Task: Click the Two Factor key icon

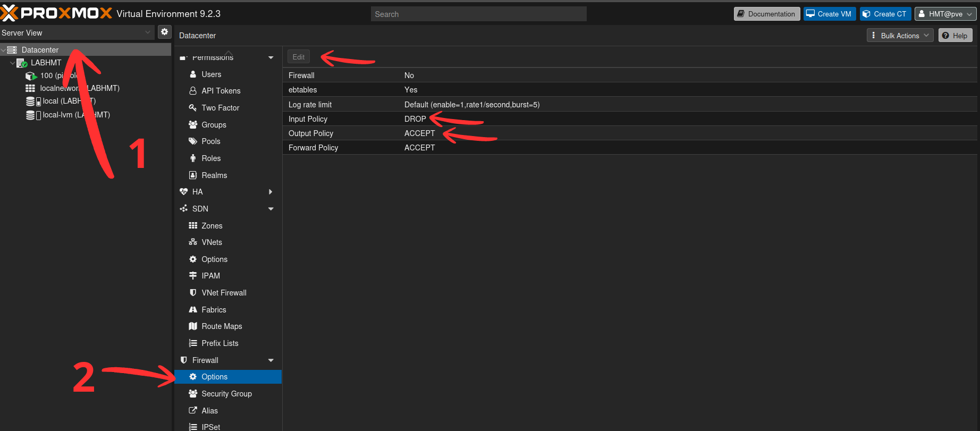Action: pos(193,108)
